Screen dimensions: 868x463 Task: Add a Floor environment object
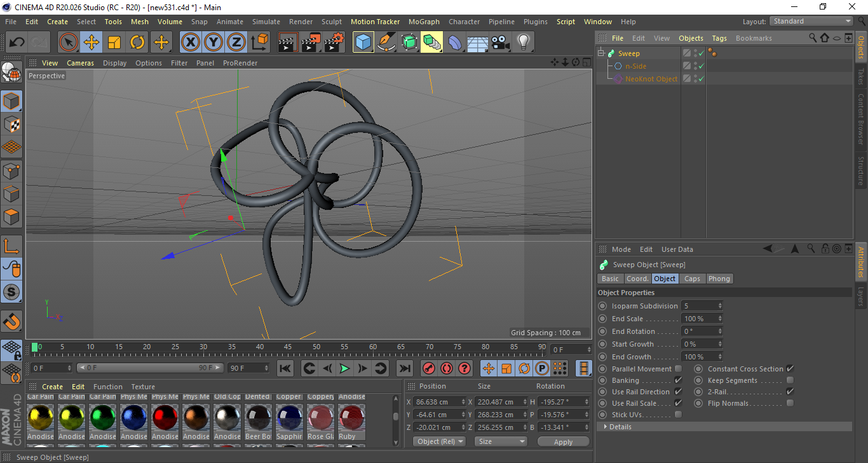pos(478,43)
